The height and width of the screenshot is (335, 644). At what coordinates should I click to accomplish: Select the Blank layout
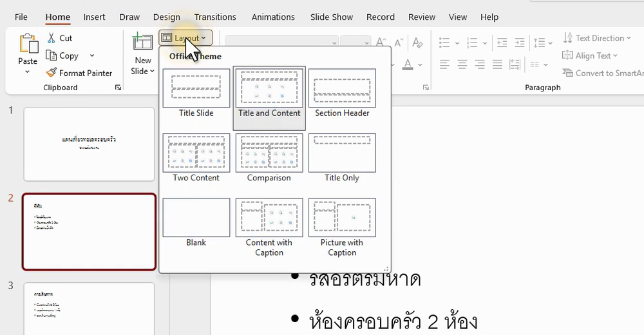(x=196, y=223)
